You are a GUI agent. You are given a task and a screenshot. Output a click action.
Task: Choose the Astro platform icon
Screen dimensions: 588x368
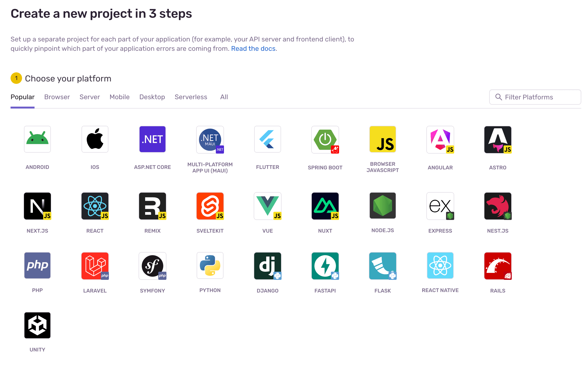tap(498, 139)
